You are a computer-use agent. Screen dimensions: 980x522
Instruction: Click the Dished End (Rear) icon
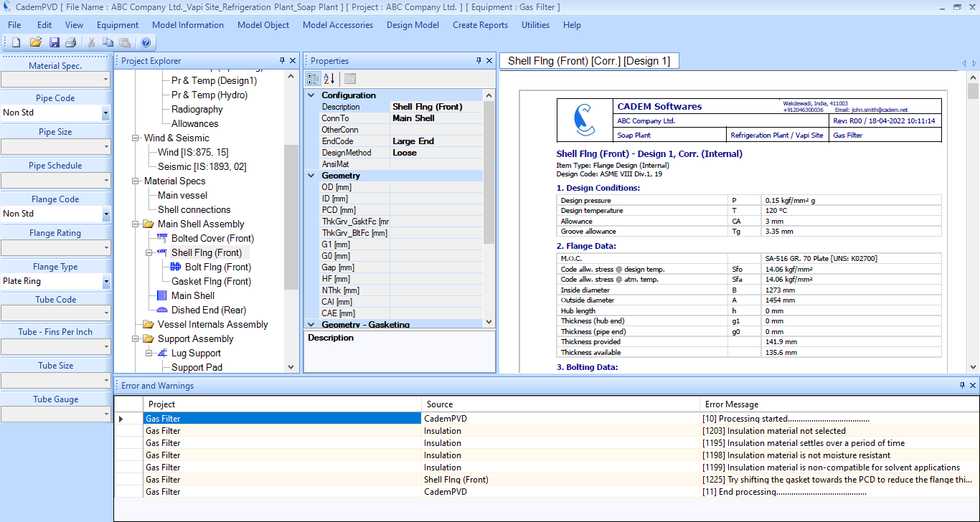[x=162, y=310]
